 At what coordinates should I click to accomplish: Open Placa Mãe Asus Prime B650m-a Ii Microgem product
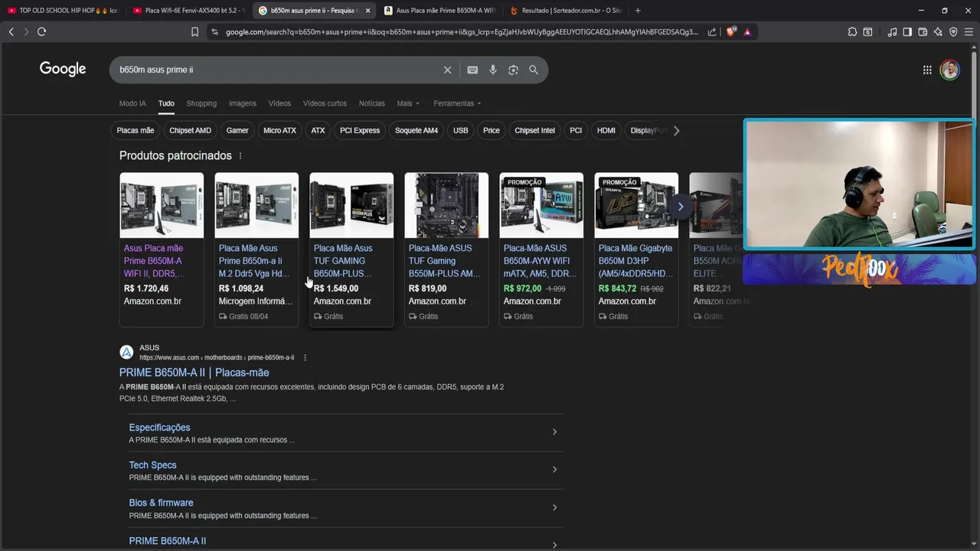pos(256,249)
